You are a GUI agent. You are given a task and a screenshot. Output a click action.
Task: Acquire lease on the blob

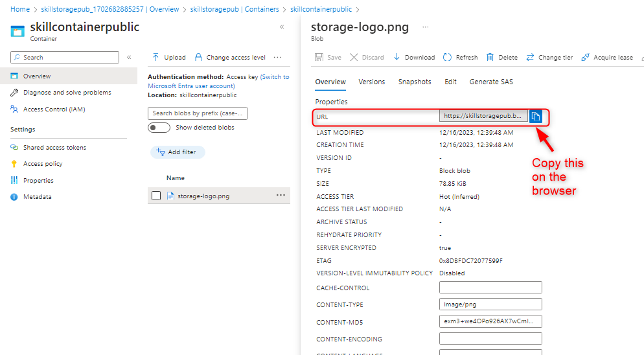[585, 57]
